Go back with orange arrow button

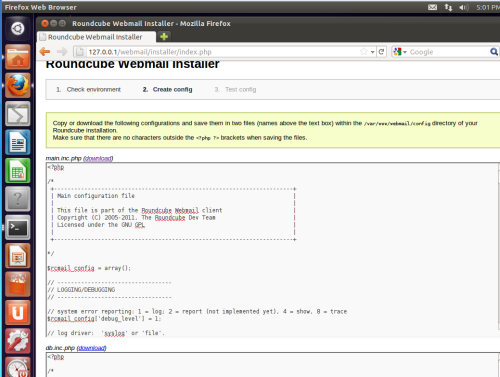coord(45,52)
